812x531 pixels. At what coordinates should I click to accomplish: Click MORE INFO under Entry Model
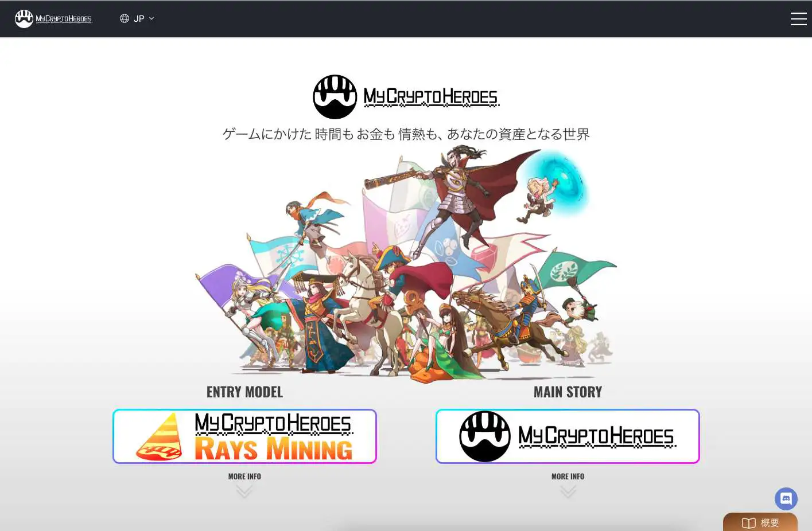(244, 477)
